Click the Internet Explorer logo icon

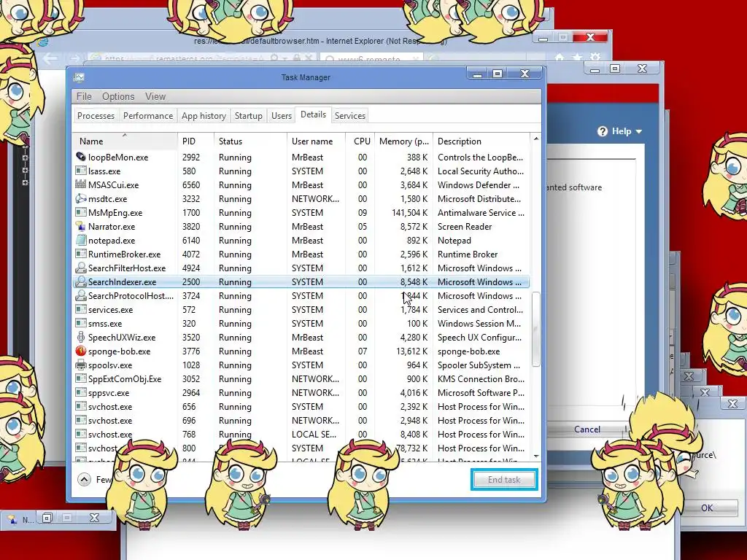[x=43, y=42]
